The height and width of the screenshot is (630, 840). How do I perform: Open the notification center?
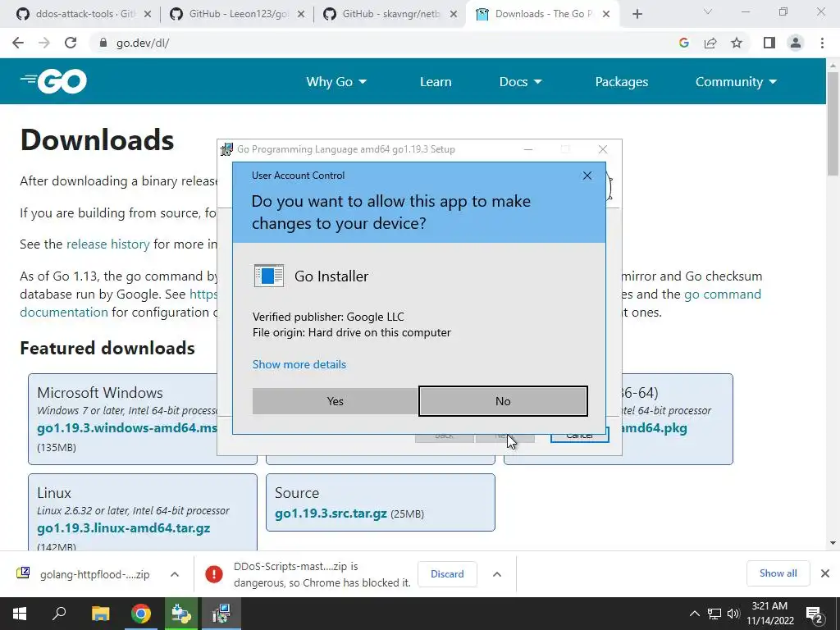click(x=815, y=614)
